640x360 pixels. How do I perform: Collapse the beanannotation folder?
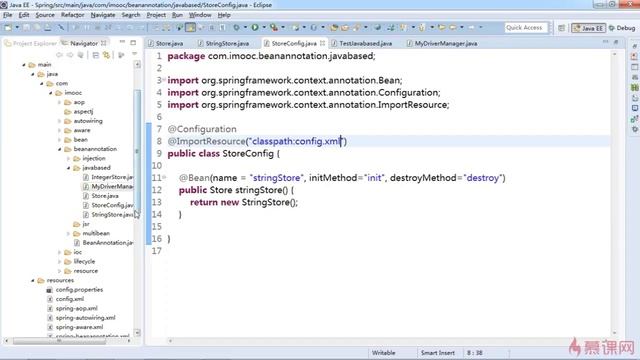60,149
